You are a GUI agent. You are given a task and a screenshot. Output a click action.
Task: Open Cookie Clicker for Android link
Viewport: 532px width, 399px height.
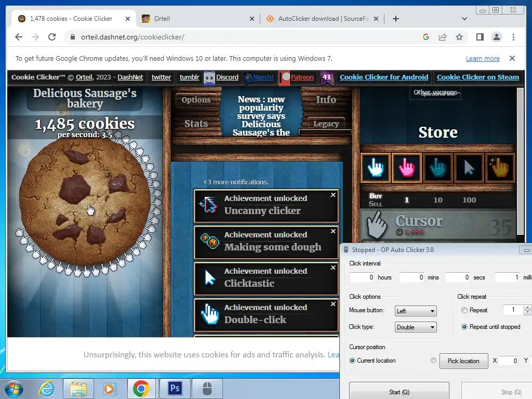tap(384, 77)
